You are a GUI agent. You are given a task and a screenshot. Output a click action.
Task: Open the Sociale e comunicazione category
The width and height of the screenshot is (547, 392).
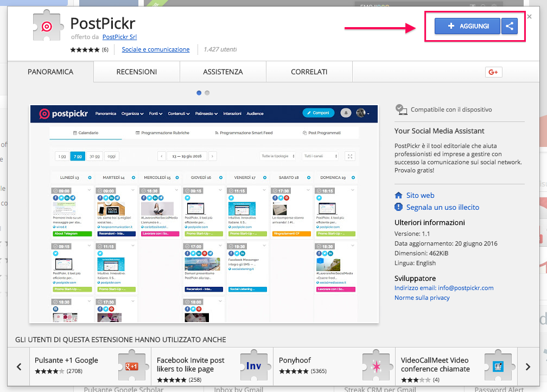pyautogui.click(x=156, y=49)
